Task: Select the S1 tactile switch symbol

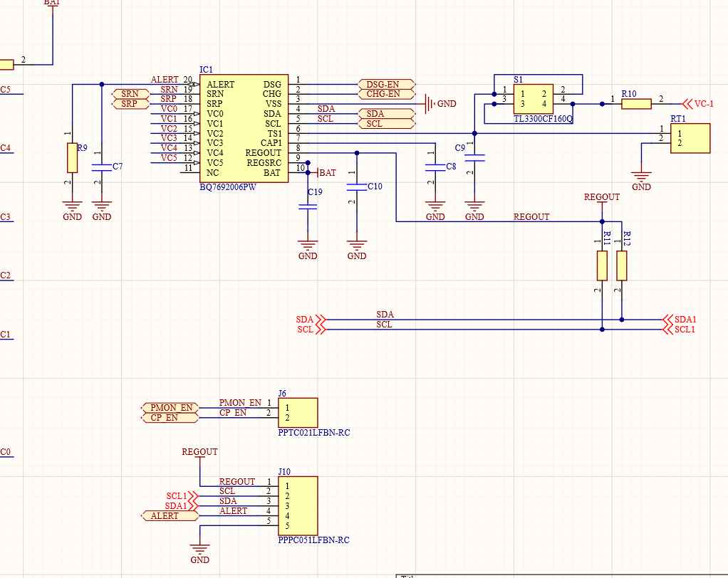Action: (x=533, y=99)
